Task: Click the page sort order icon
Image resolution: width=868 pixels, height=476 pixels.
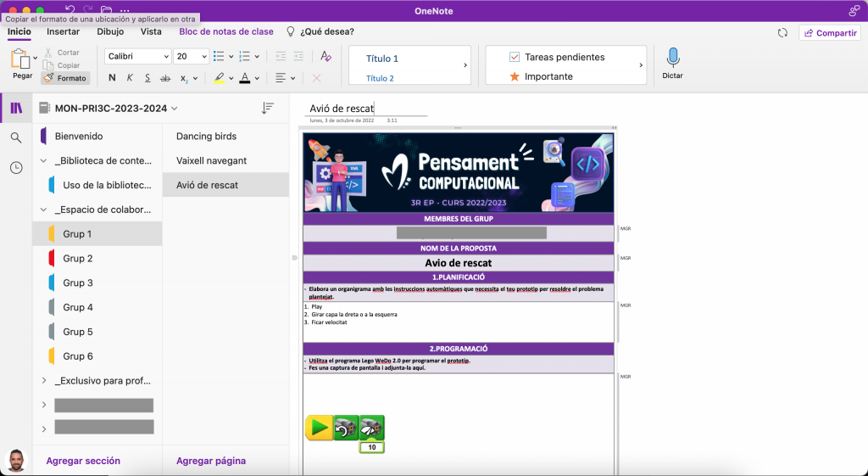Action: pos(268,109)
